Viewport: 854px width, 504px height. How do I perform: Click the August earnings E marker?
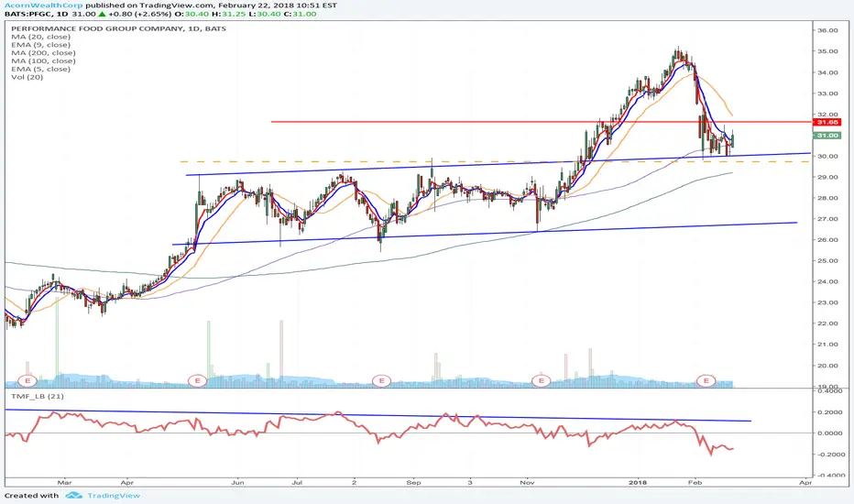[382, 380]
